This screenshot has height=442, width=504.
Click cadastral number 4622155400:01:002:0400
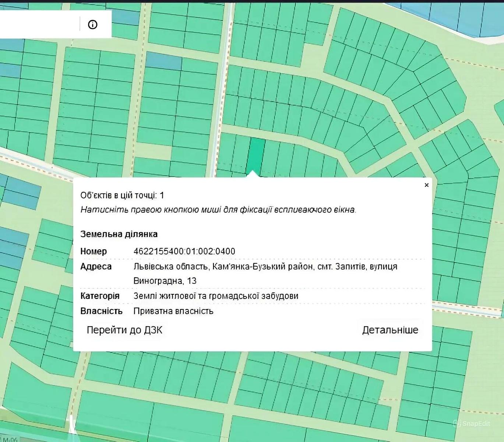tap(184, 251)
